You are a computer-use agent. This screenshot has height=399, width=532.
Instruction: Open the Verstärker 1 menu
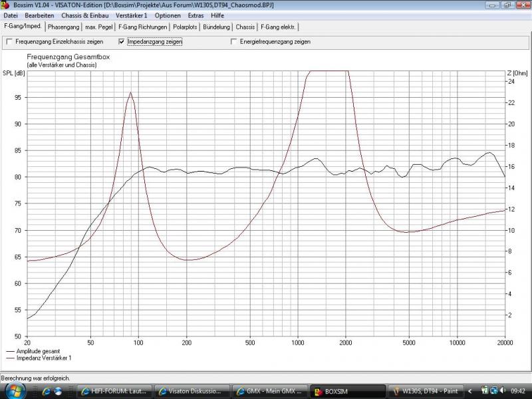131,15
